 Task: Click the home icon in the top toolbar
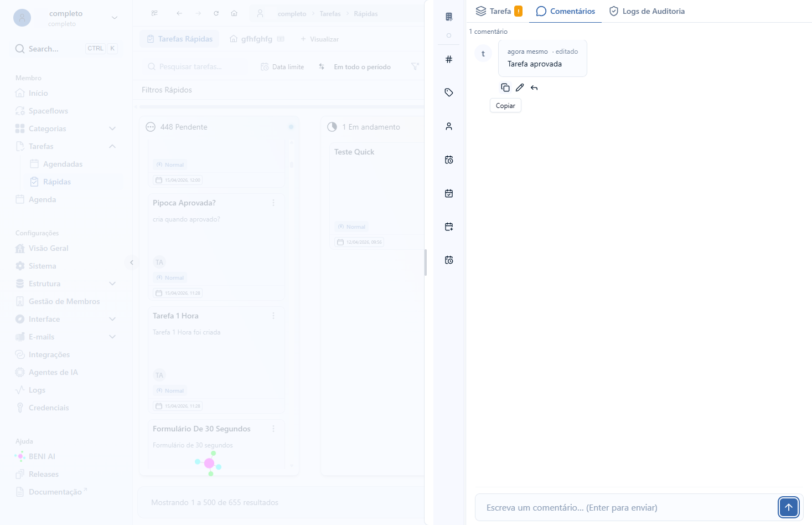tap(234, 13)
